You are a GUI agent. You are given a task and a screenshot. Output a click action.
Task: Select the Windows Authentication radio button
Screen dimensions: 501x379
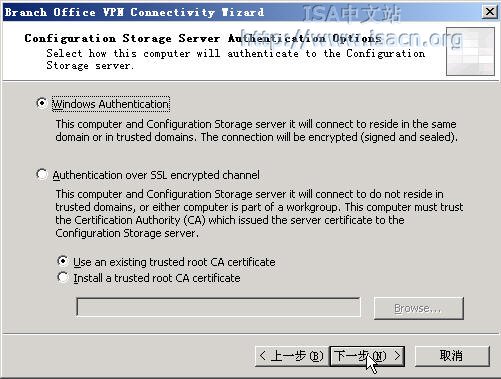[x=41, y=103]
